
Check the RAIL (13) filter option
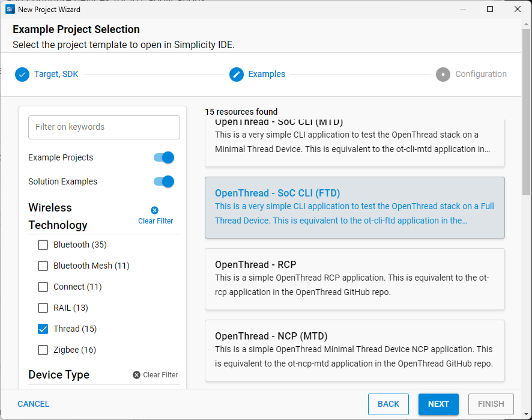pyautogui.click(x=43, y=308)
